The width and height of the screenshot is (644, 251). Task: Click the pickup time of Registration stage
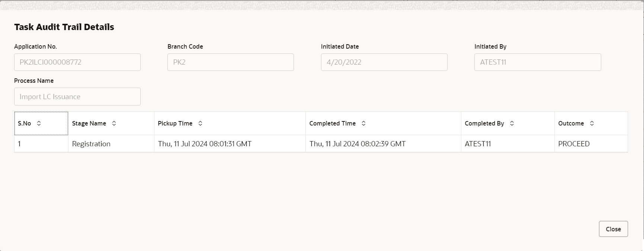[205, 144]
